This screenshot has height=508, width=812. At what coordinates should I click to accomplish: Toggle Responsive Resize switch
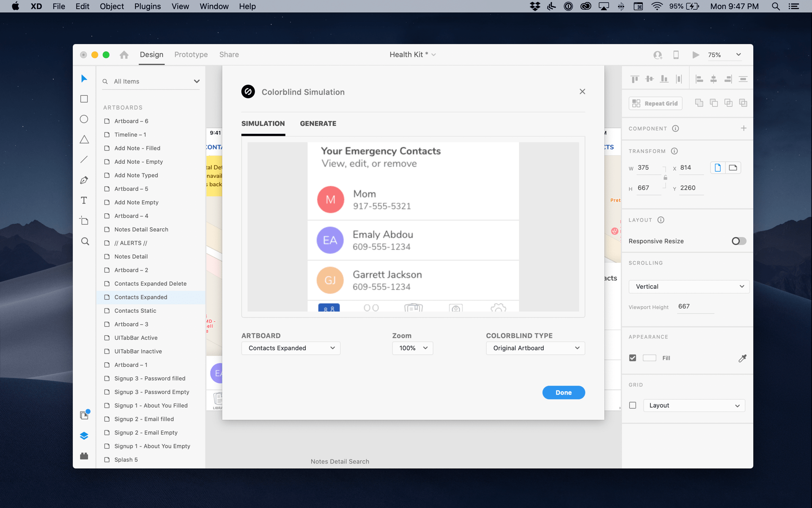click(737, 240)
